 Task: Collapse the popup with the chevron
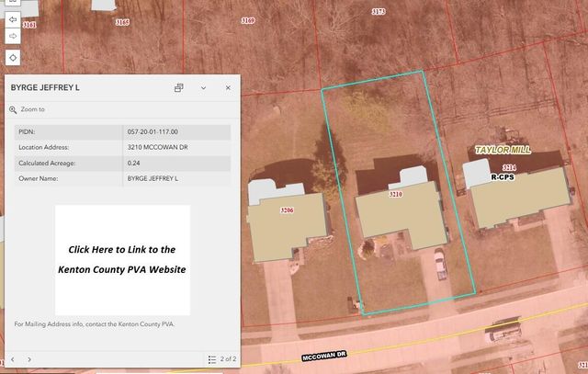pos(203,87)
